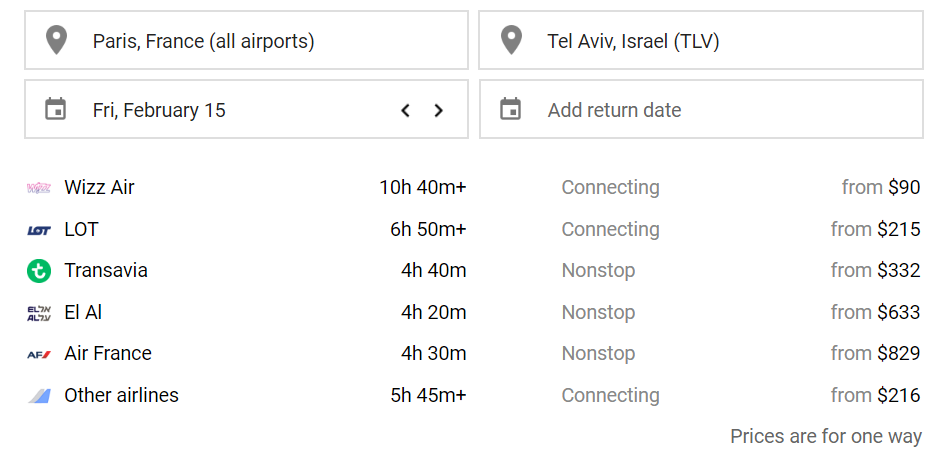Viewport: 944px width, 466px height.
Task: Click the destination location pin icon
Action: click(511, 40)
